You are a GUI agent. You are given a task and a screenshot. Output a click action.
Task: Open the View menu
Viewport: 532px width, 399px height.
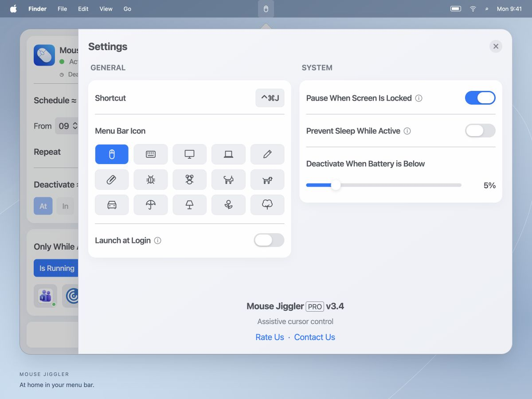pyautogui.click(x=106, y=9)
